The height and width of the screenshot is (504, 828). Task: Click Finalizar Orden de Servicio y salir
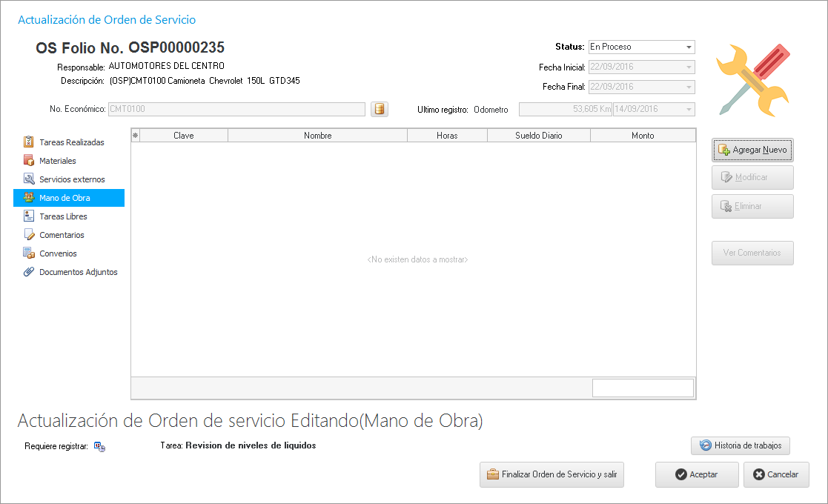[x=552, y=474]
